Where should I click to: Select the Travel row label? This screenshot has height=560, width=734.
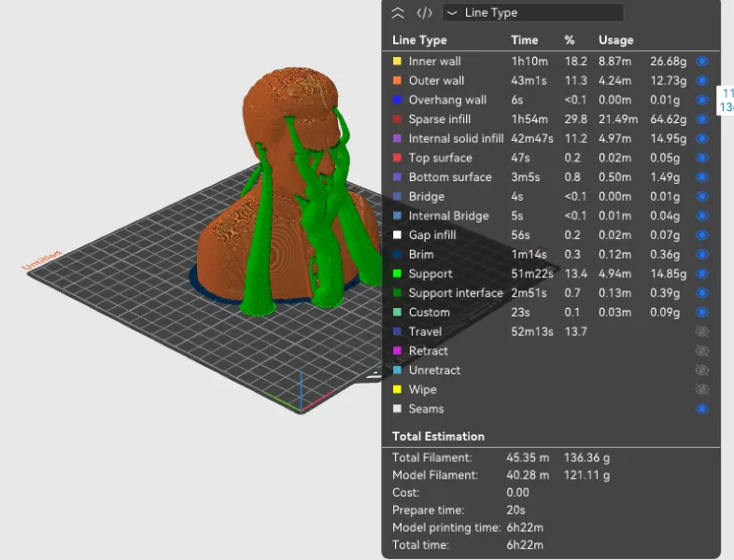425,331
